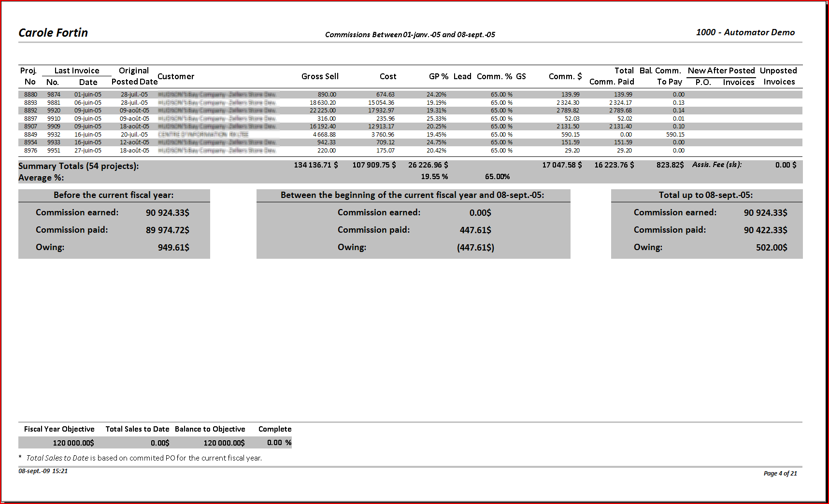Screen dimensions: 829x504
Task: Click the Carole Fortin report title
Action: pos(53,33)
